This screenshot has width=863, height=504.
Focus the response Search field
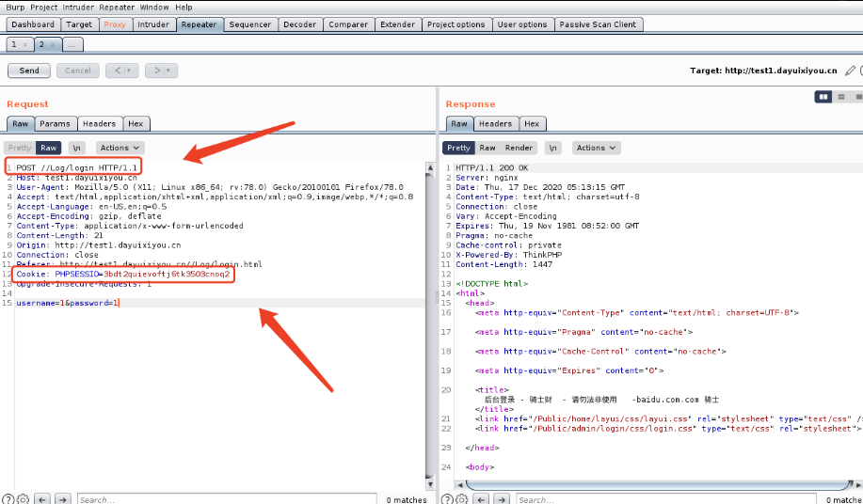click(666, 499)
